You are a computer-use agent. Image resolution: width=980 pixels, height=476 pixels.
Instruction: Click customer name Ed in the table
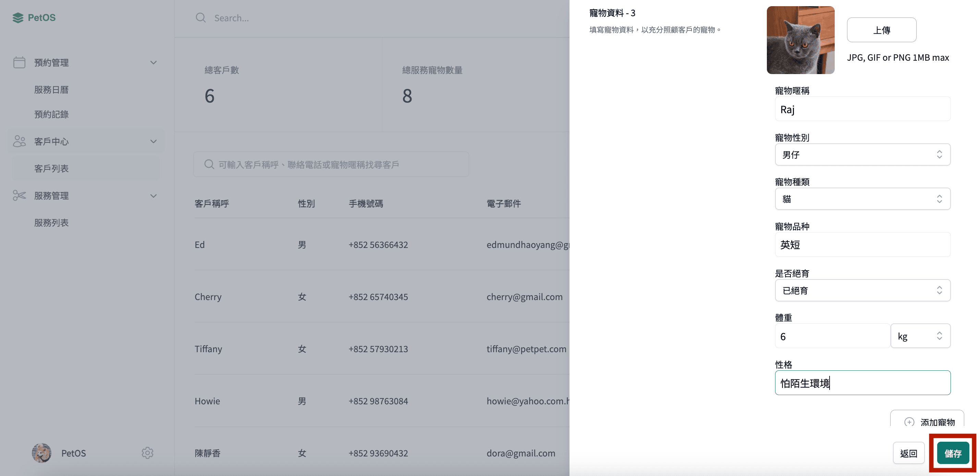pos(200,245)
